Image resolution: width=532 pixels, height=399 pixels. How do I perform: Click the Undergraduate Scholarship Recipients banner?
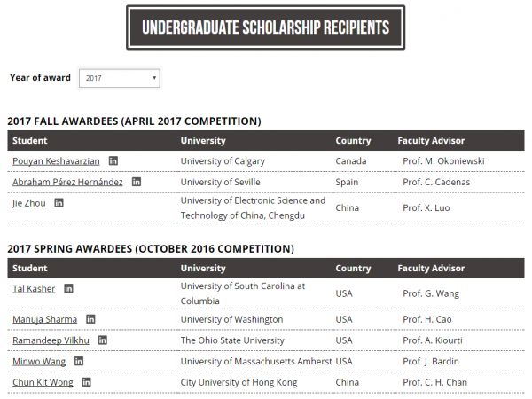(x=266, y=27)
